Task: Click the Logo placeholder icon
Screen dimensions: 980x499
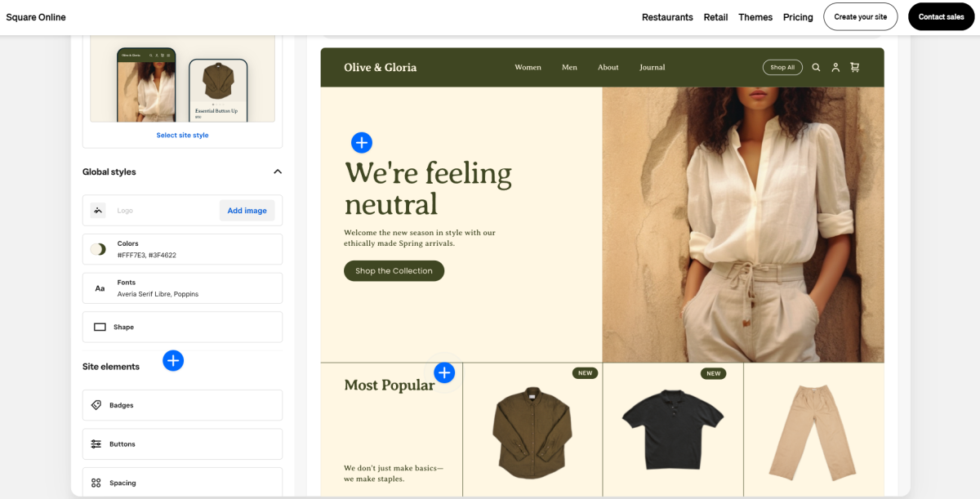Action: point(98,211)
